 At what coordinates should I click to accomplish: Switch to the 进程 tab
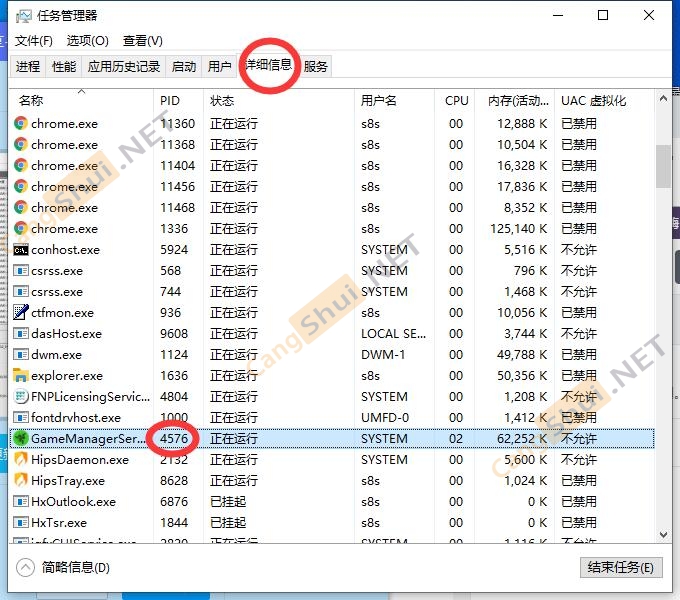(x=28, y=66)
